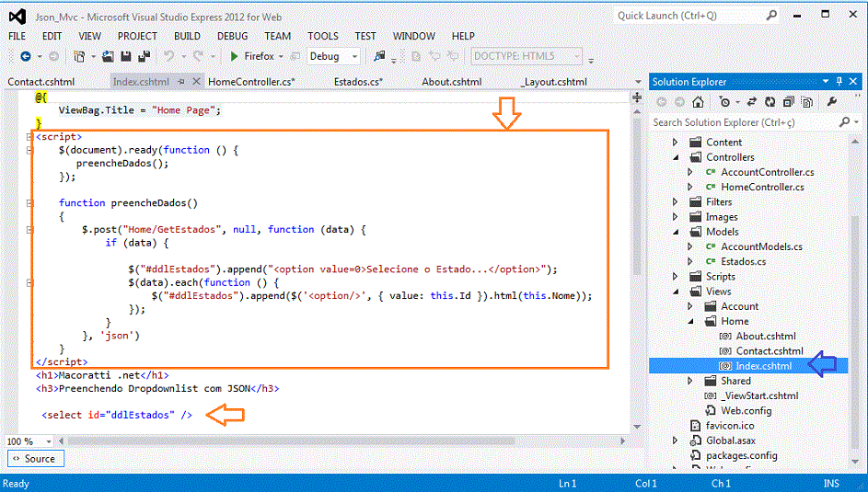Click the Find in Files toolbar icon
The width and height of the screenshot is (868, 492).
point(379,56)
